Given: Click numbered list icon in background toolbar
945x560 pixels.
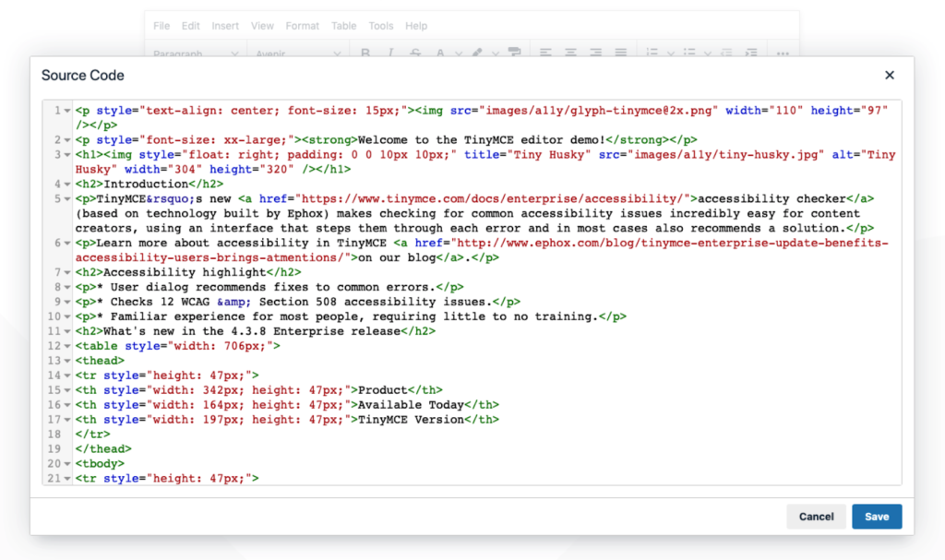Looking at the screenshot, I should (652, 53).
